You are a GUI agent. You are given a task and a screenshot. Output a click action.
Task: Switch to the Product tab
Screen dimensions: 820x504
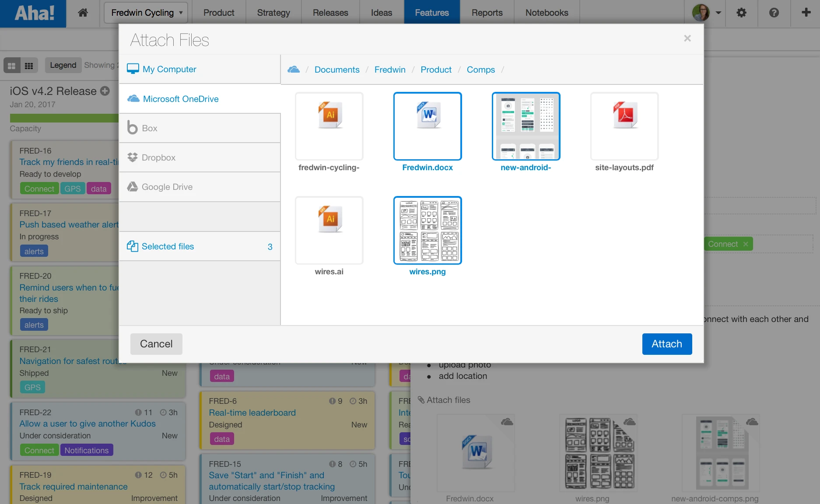click(x=219, y=13)
